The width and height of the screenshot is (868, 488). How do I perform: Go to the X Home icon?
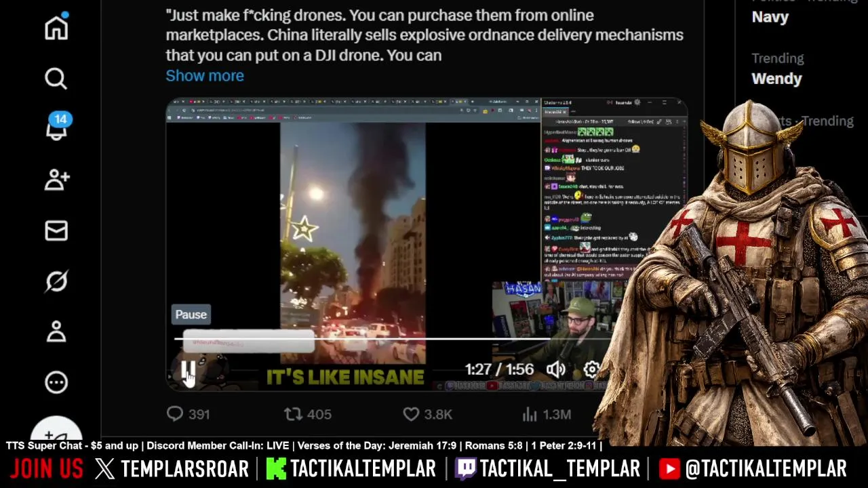click(x=56, y=27)
